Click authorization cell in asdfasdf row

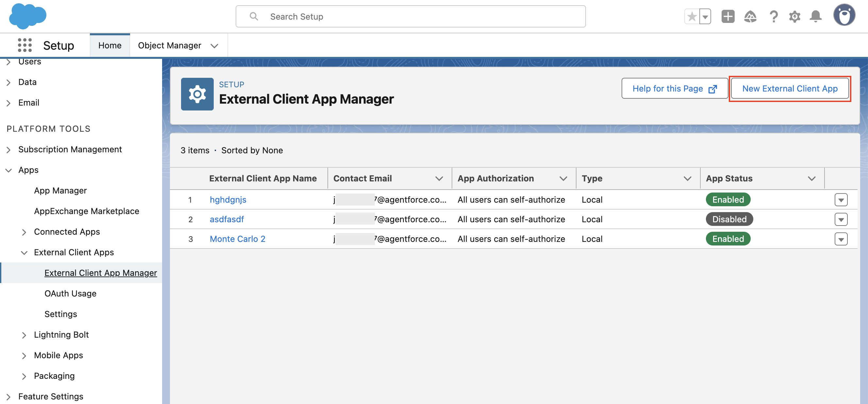[x=511, y=219]
